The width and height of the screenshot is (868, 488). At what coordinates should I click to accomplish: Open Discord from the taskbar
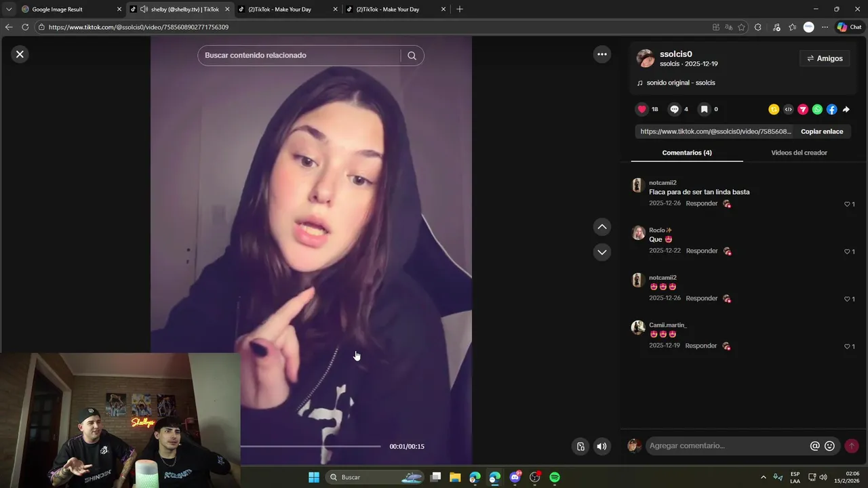click(515, 477)
